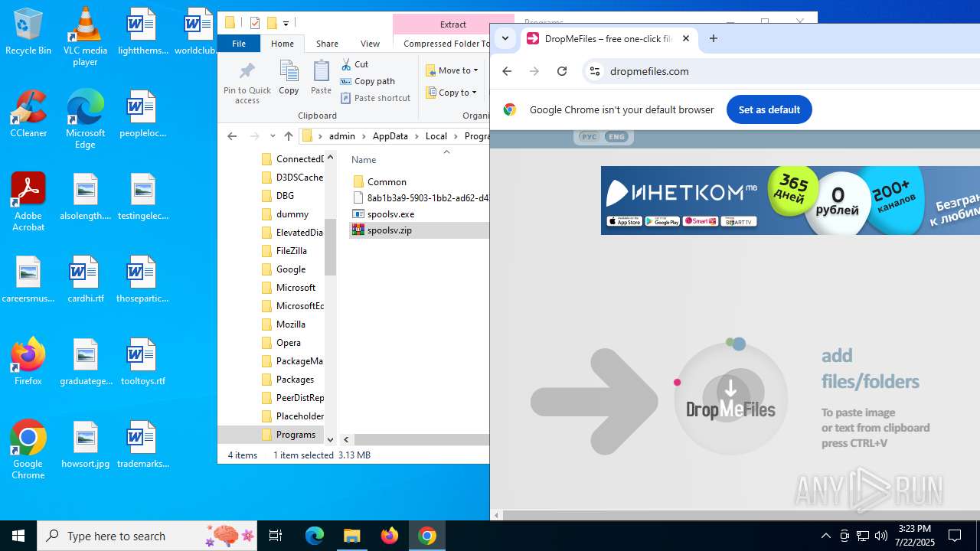Screen dimensions: 980x551
Task: Open the File menu in Explorer
Action: click(239, 44)
